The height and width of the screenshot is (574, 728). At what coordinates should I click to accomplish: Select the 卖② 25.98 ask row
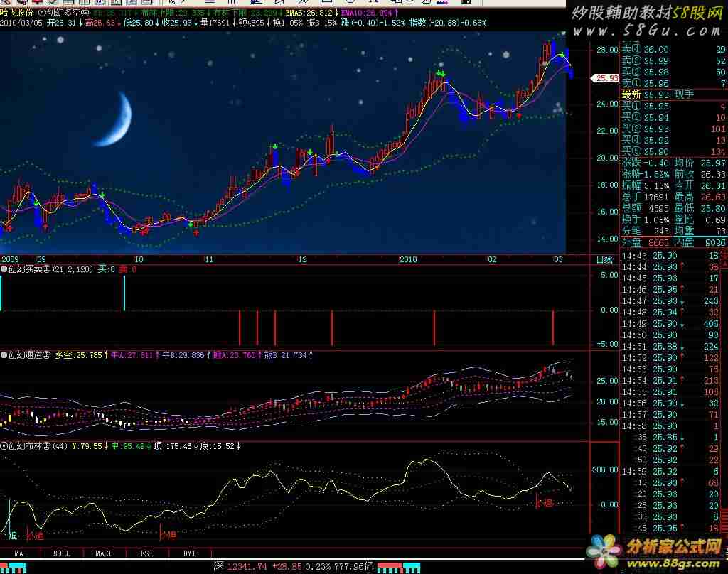(674, 72)
